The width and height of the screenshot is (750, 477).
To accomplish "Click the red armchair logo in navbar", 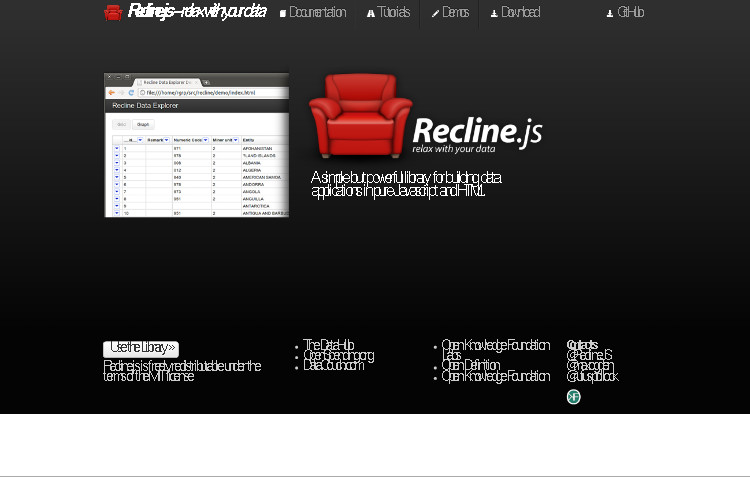I will [x=113, y=13].
